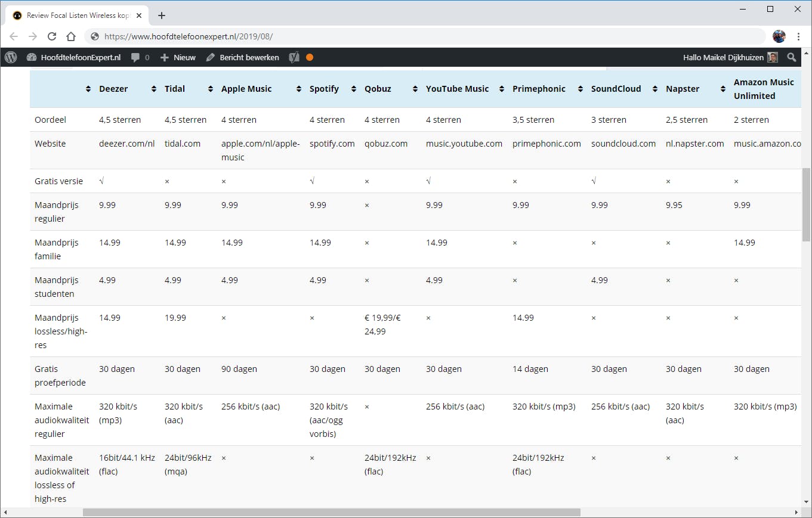Click the apple.com/nl/apple-music cell
Image resolution: width=812 pixels, height=518 pixels.
click(x=261, y=150)
